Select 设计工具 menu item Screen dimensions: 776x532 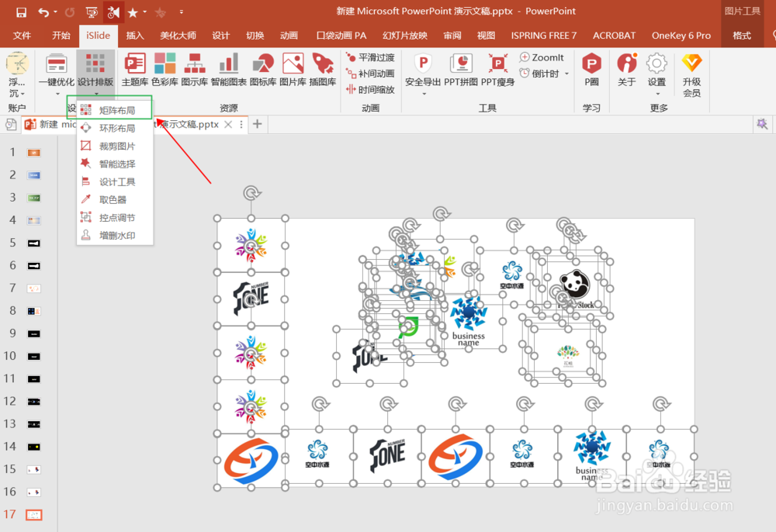(115, 182)
